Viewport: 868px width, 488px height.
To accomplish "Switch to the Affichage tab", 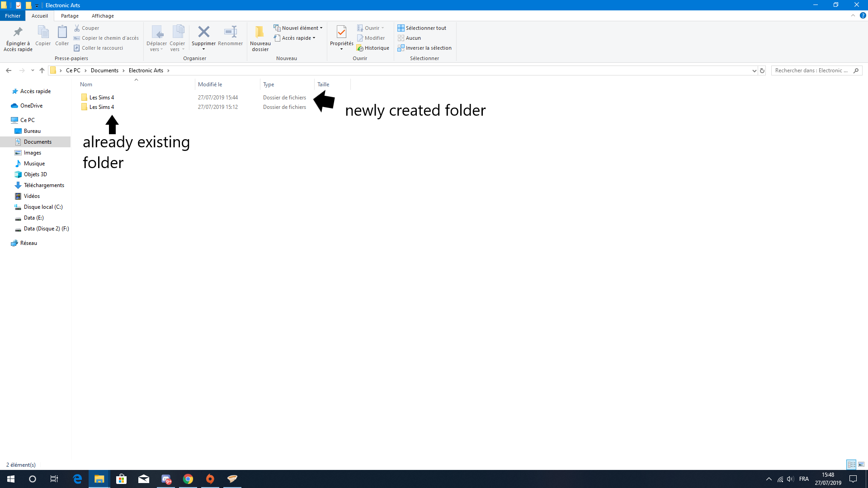I will pos(103,16).
